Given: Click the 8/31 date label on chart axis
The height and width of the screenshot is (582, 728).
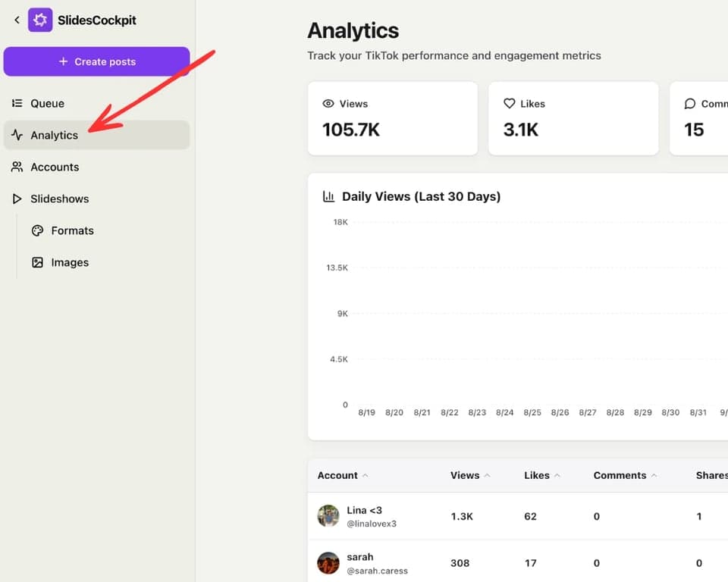Looking at the screenshot, I should (x=698, y=412).
